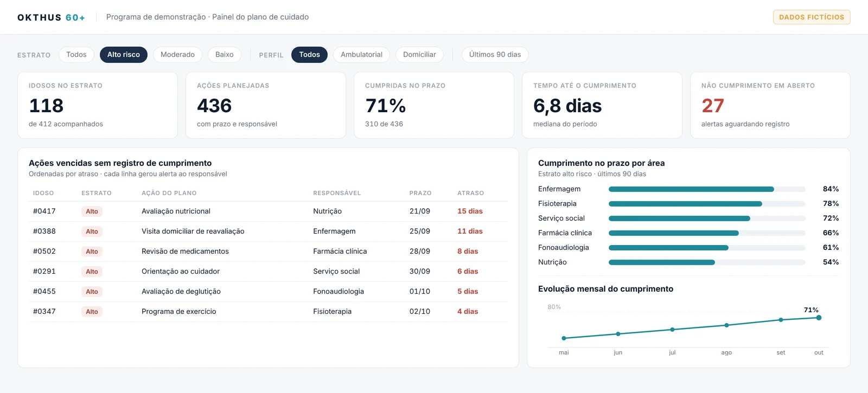Select the Alto risco filter chip
The height and width of the screenshot is (393, 868).
(124, 55)
